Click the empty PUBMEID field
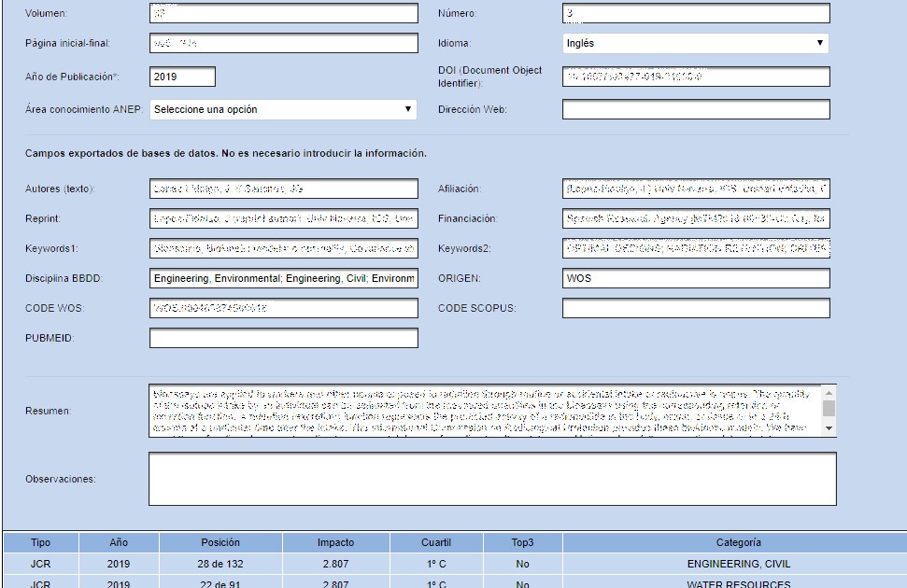 point(283,339)
